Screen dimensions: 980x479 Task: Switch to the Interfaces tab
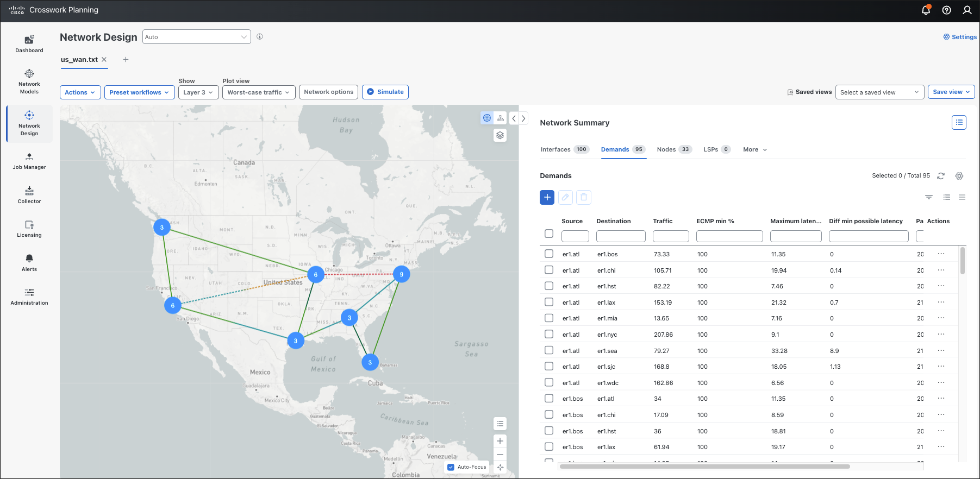click(x=565, y=149)
